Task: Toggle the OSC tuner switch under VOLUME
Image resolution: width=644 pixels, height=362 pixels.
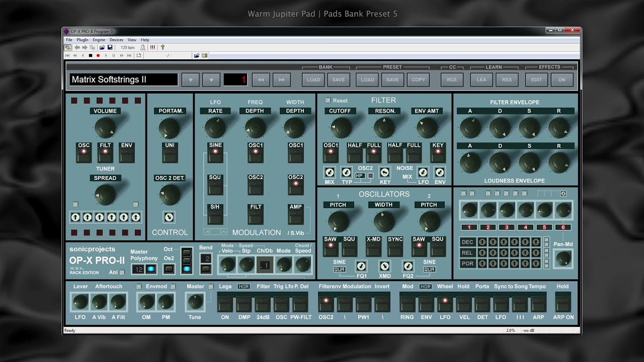Action: point(84,153)
